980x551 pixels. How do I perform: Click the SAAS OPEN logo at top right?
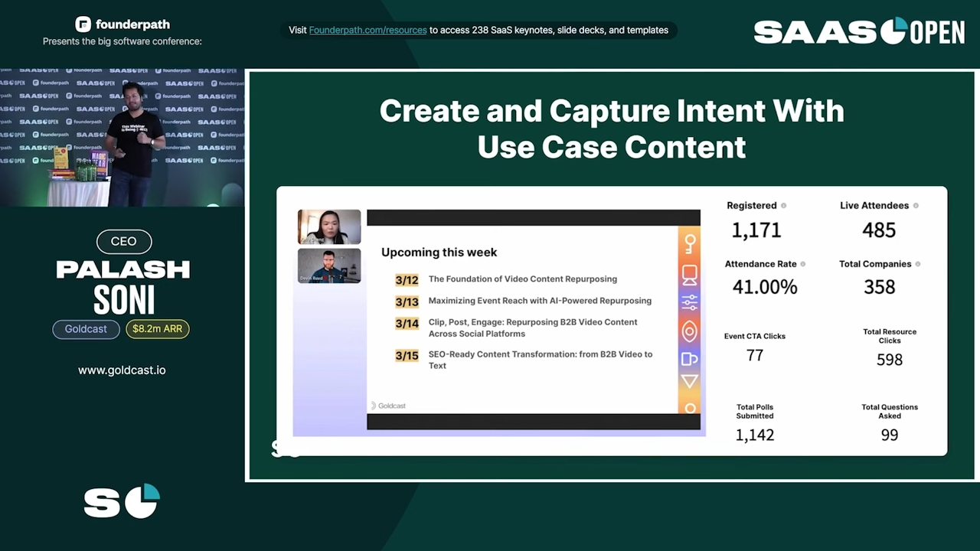pos(859,31)
